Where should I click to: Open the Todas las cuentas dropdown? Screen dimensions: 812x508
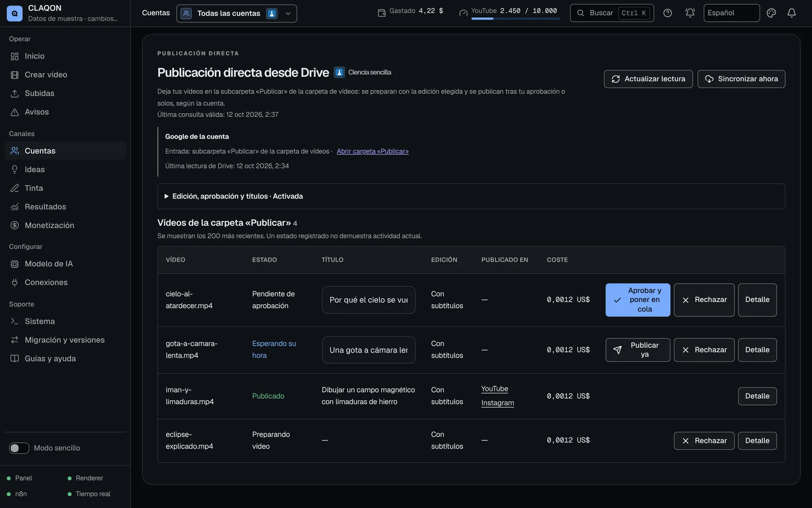pos(236,14)
